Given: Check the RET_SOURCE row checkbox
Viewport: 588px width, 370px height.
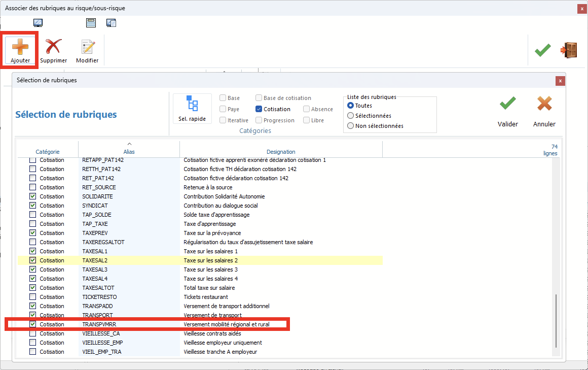Looking at the screenshot, I should click(32, 187).
